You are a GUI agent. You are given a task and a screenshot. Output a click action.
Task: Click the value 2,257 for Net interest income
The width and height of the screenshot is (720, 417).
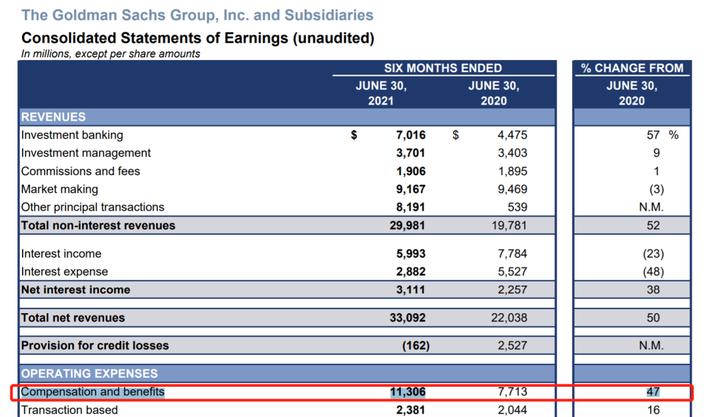click(x=512, y=290)
